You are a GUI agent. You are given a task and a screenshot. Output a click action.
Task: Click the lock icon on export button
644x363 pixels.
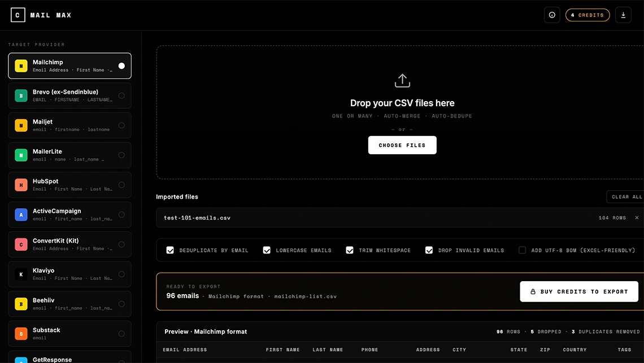coord(533,291)
